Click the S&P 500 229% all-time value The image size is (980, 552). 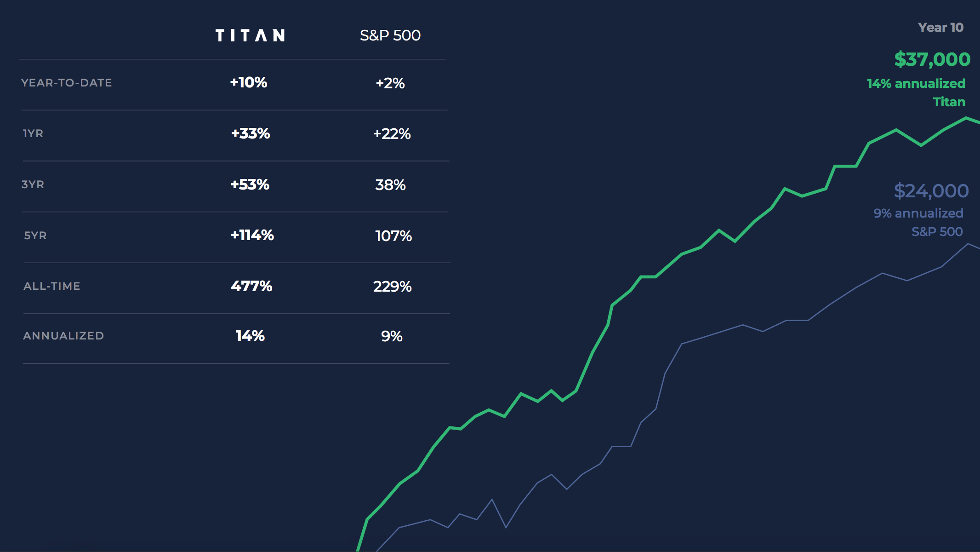(392, 287)
